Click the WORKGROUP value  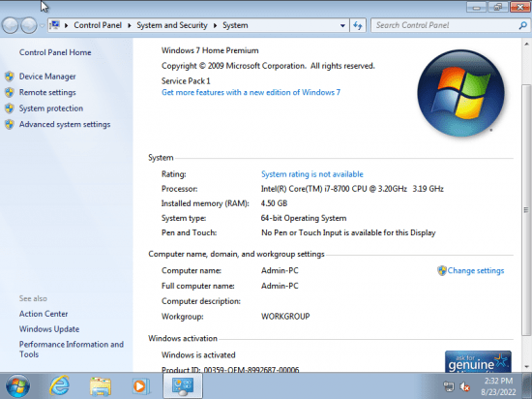(285, 317)
